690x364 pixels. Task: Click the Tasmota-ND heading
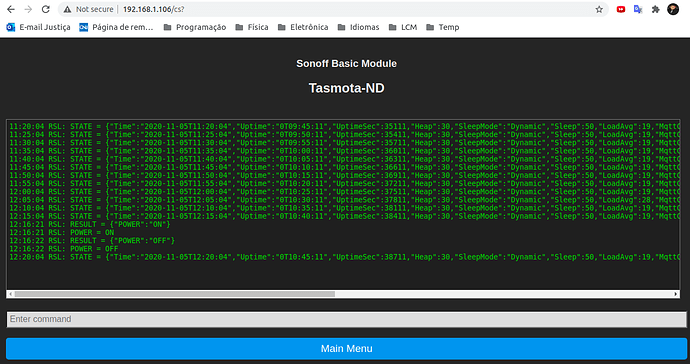pos(346,88)
